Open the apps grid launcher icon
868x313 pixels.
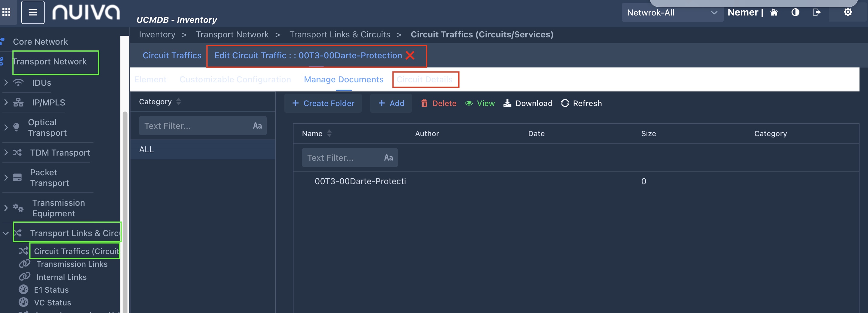coord(6,12)
